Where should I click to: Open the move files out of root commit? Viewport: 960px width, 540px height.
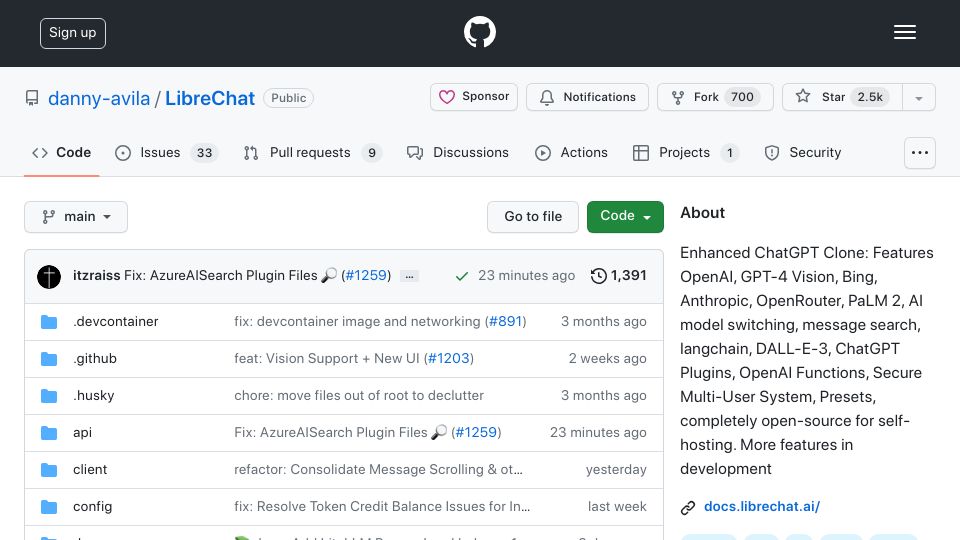tap(359, 396)
